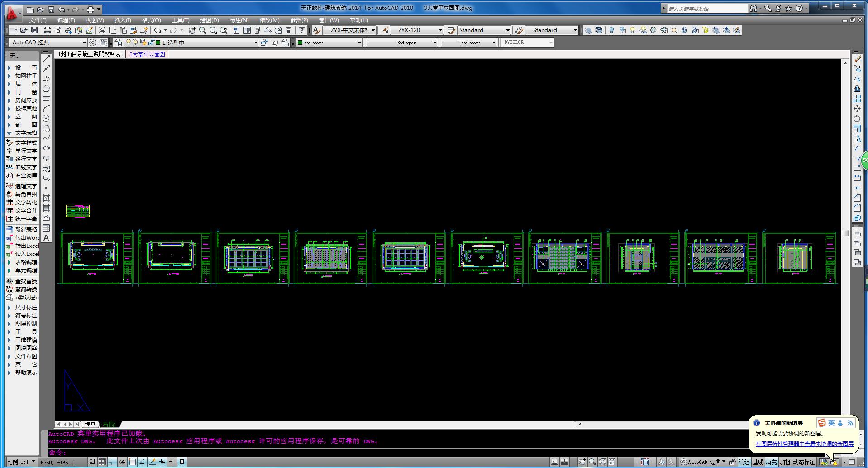Select the Mirror modify tool
Image resolution: width=868 pixels, height=468 pixels.
point(857,79)
